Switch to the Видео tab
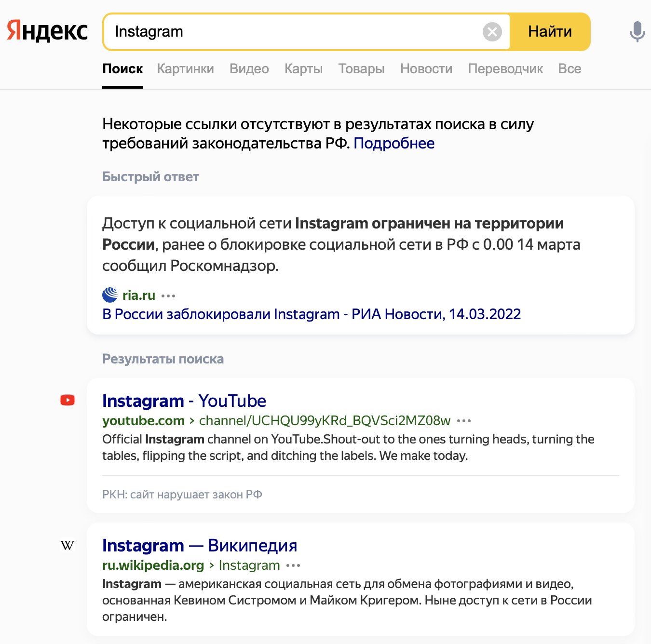Image resolution: width=651 pixels, height=644 pixels. (249, 69)
